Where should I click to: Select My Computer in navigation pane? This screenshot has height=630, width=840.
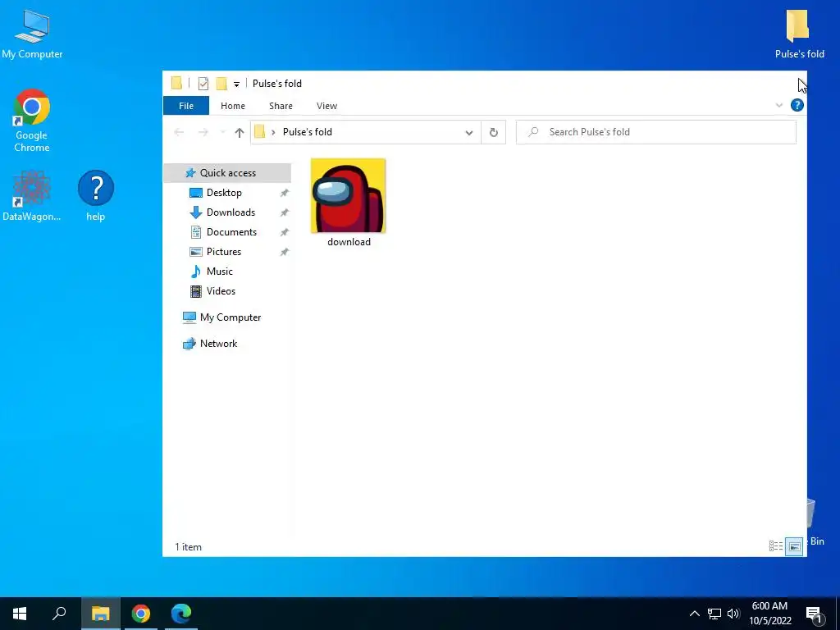[231, 317]
